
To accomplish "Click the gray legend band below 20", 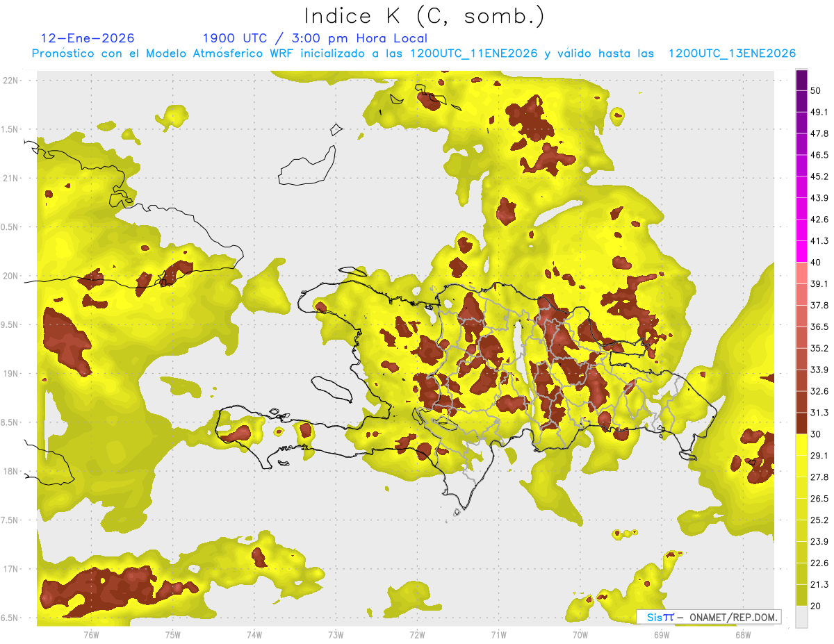I will 801,617.
